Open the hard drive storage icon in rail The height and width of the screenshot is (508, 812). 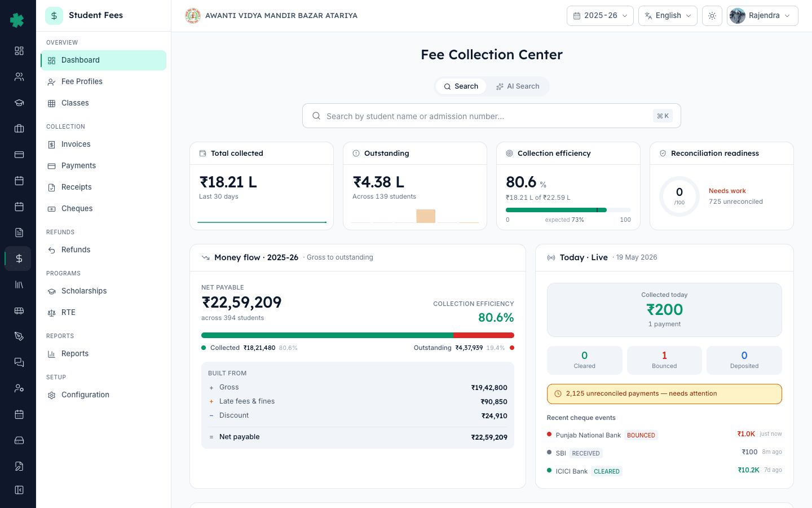[x=19, y=440]
